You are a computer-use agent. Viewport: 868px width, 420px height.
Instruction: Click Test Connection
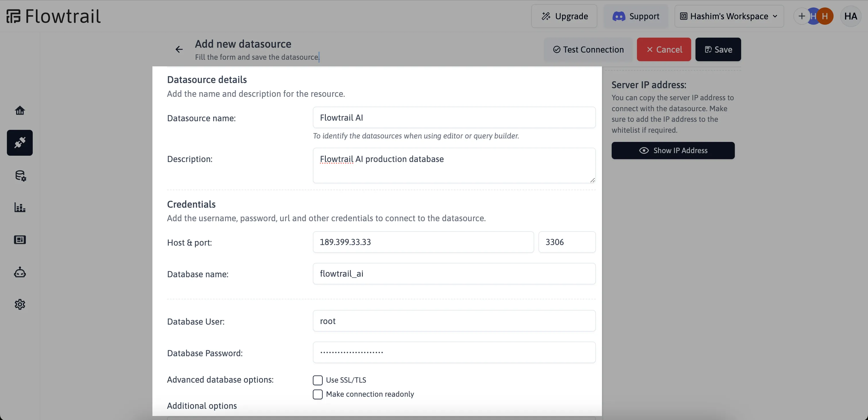(x=588, y=50)
